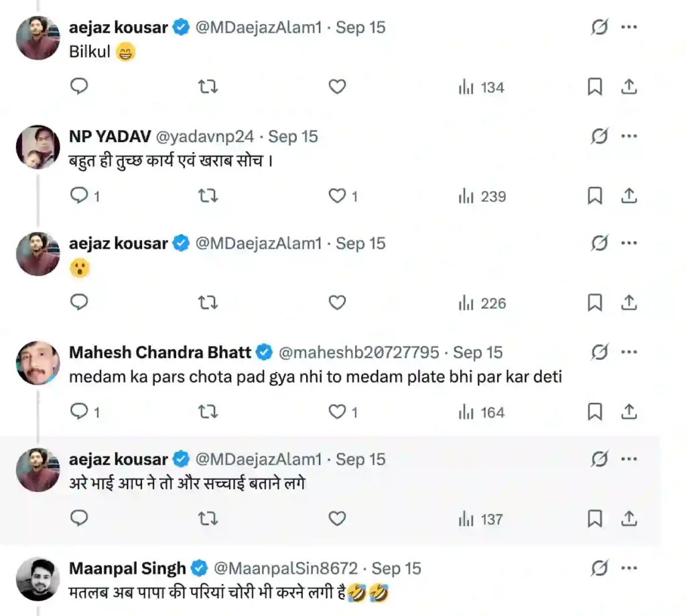Image resolution: width=686 pixels, height=616 pixels.
Task: Open the Mahesh Chandra Bhatt profile name link
Action: (160, 352)
